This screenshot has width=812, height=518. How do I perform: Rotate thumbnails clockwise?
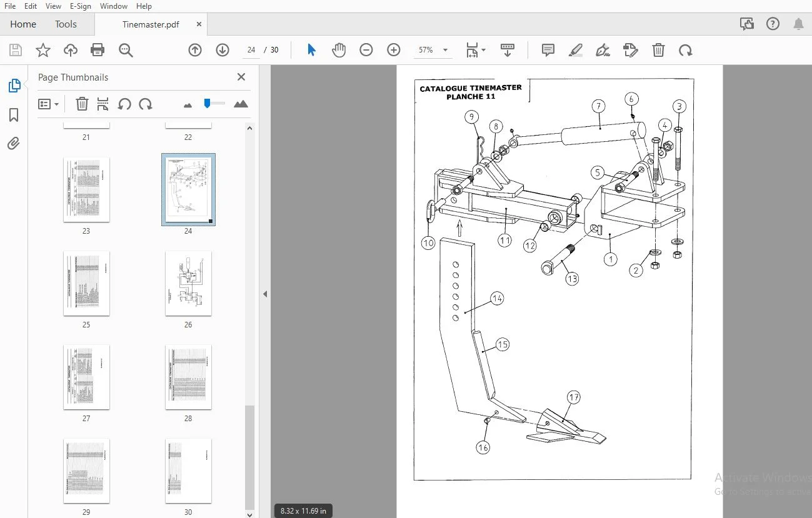pos(146,104)
